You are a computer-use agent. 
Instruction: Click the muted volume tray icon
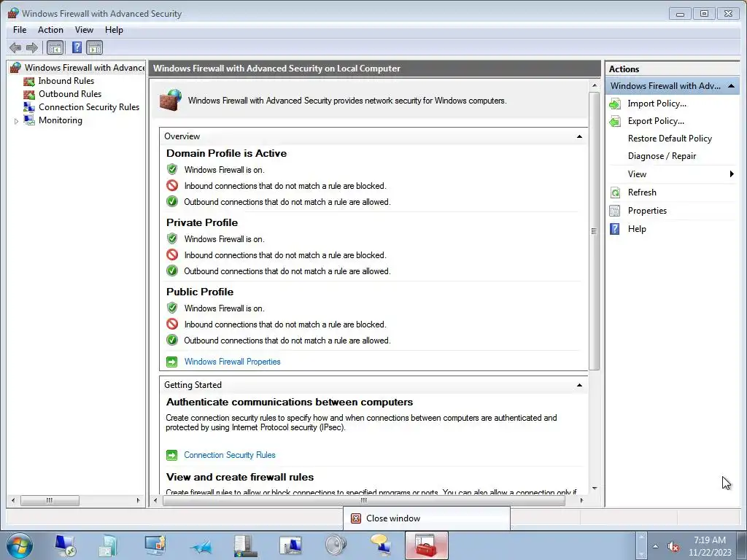[673, 547]
